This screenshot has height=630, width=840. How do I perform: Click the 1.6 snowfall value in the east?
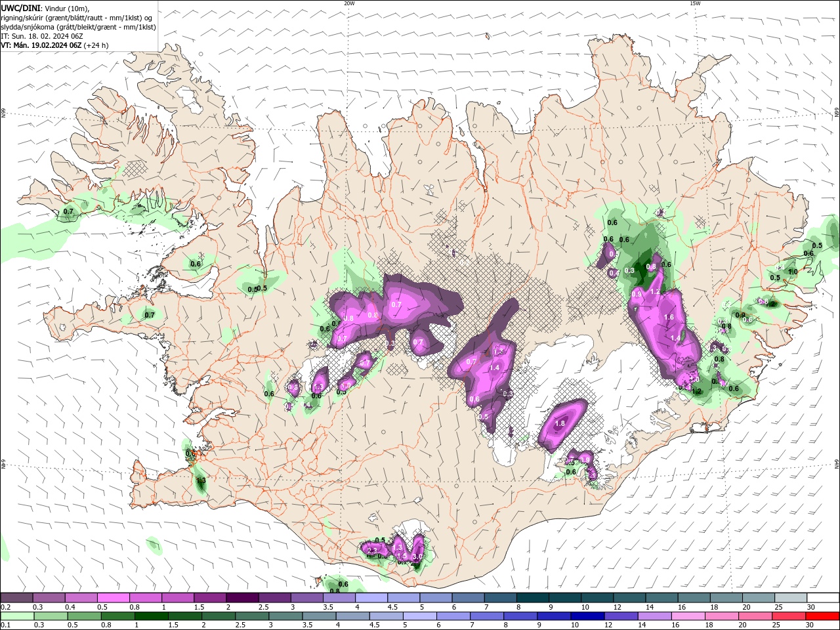[669, 317]
